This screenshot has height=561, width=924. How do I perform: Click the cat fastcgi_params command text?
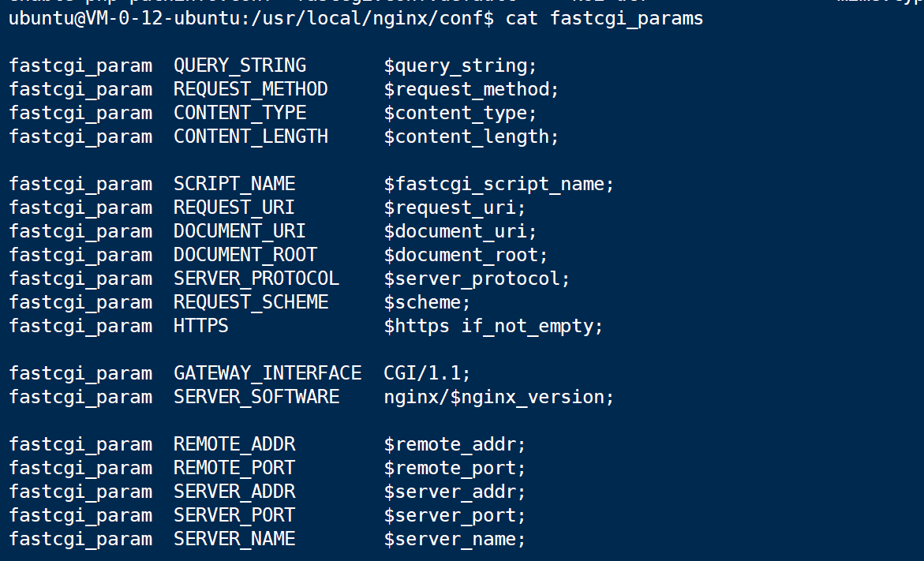tap(604, 18)
